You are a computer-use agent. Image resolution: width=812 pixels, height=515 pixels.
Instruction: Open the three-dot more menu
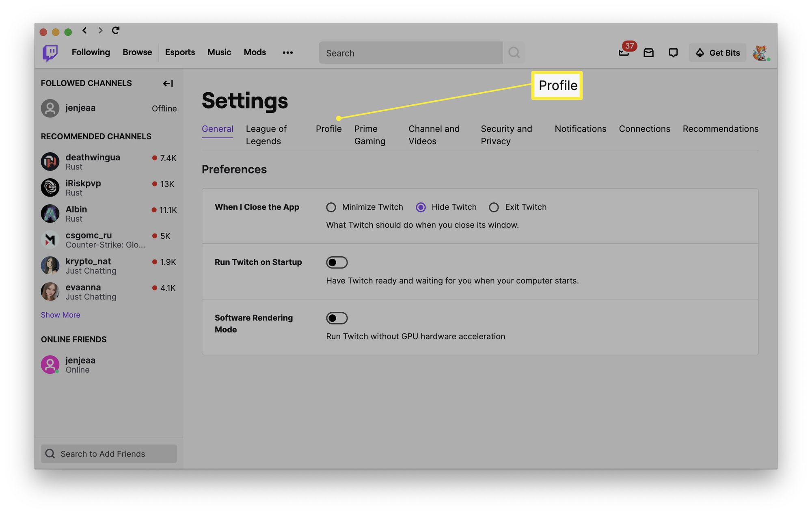click(287, 52)
